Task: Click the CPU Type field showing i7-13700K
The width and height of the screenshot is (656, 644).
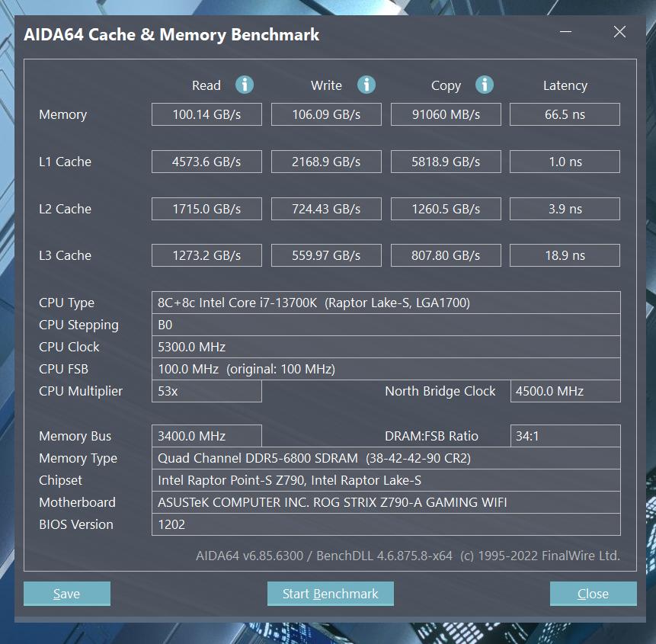Action: (386, 303)
